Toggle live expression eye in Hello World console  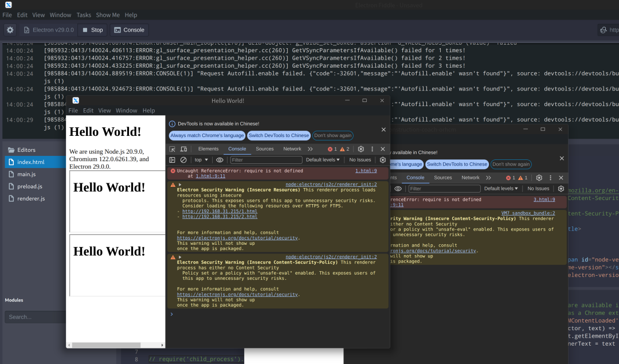[220, 160]
